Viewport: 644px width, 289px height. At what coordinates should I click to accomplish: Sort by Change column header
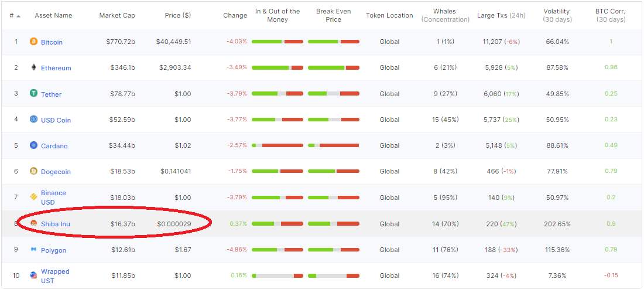coord(235,15)
